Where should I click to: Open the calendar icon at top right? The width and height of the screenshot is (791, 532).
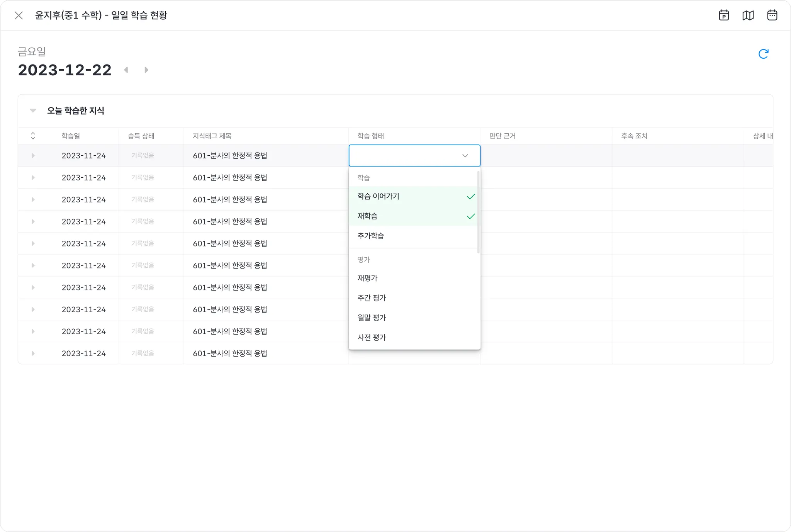(x=772, y=15)
